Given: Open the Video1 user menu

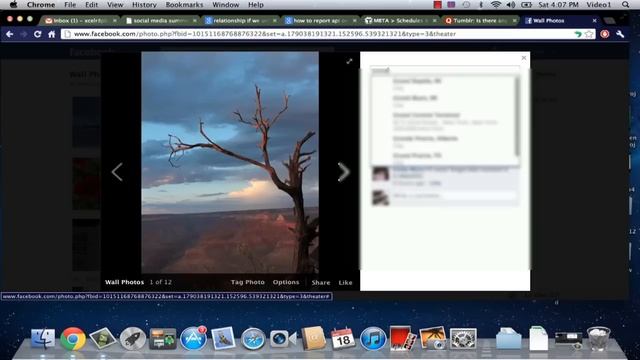Looking at the screenshot, I should click(x=598, y=5).
